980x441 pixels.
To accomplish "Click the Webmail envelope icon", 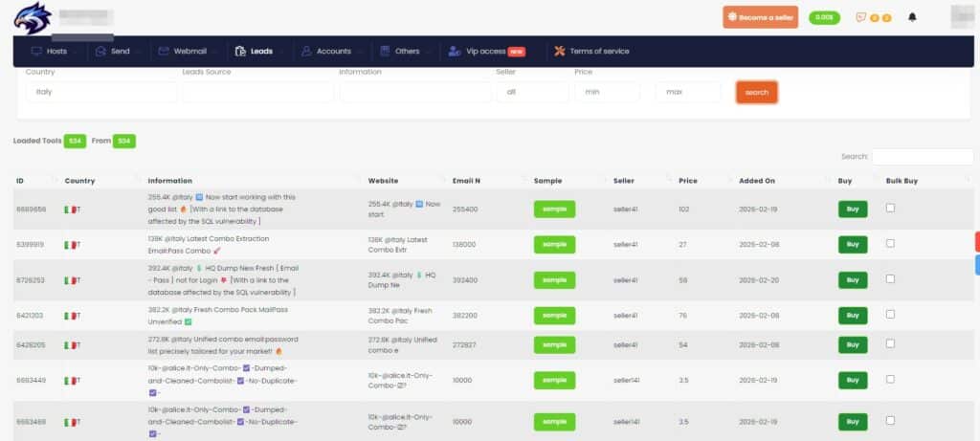I will [x=165, y=52].
